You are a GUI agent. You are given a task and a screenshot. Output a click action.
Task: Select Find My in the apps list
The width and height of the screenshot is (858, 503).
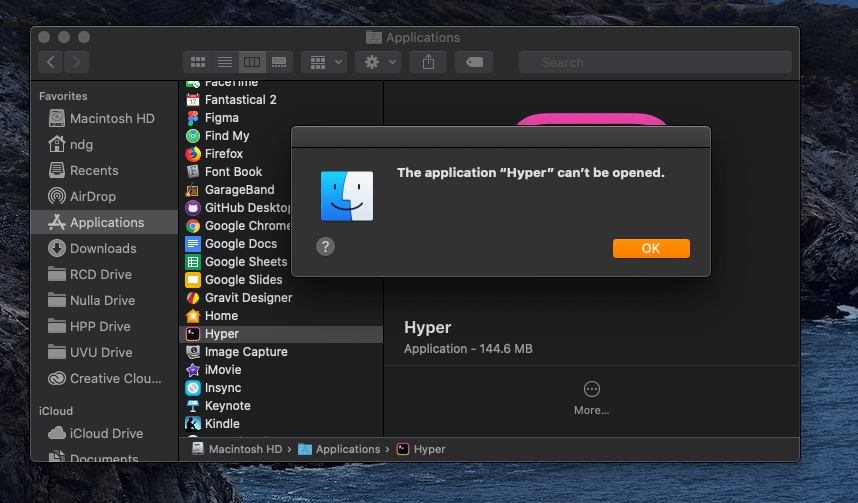236,136
